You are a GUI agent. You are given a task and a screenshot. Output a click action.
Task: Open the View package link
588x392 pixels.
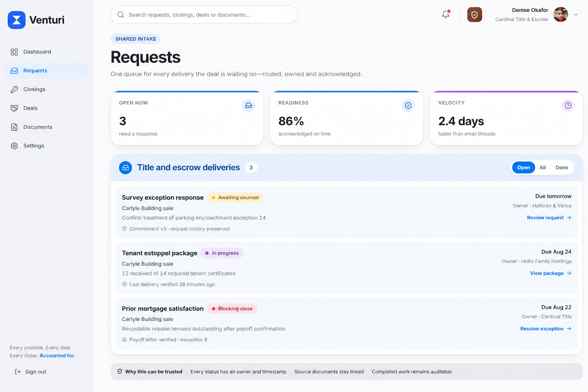point(550,273)
